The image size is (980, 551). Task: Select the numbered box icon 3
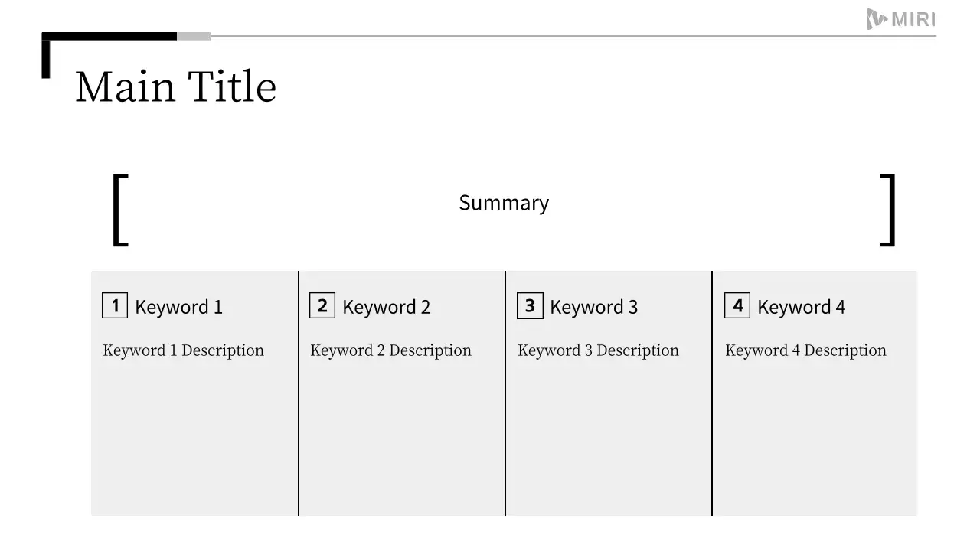(x=530, y=306)
